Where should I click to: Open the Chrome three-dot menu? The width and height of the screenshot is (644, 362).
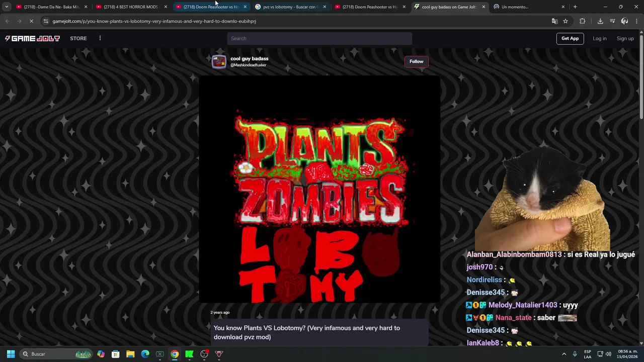pos(636,21)
